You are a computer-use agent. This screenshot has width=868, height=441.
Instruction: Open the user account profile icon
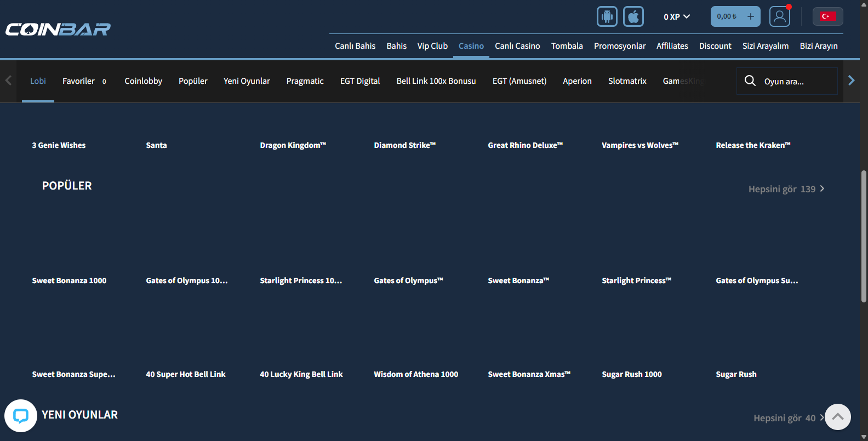click(x=779, y=16)
